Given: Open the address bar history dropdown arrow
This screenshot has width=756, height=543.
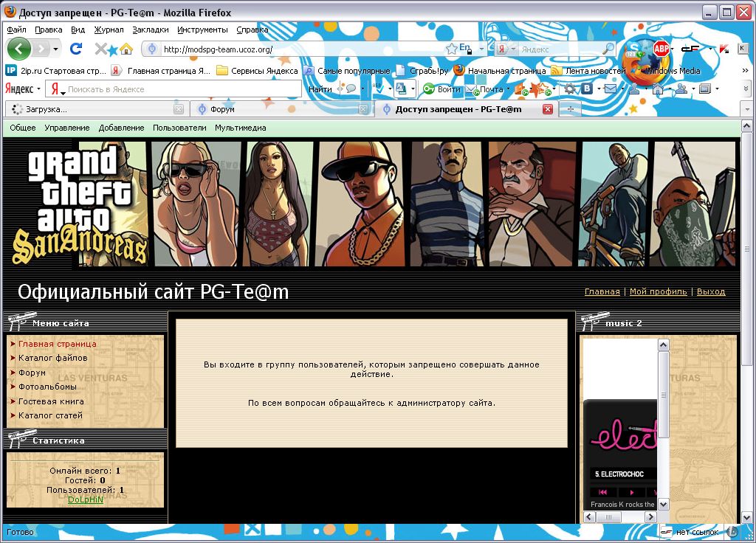Looking at the screenshot, I should pos(481,49).
